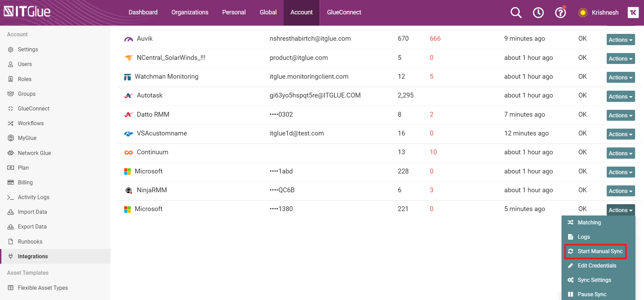Click the Autotask row icon

coord(129,96)
